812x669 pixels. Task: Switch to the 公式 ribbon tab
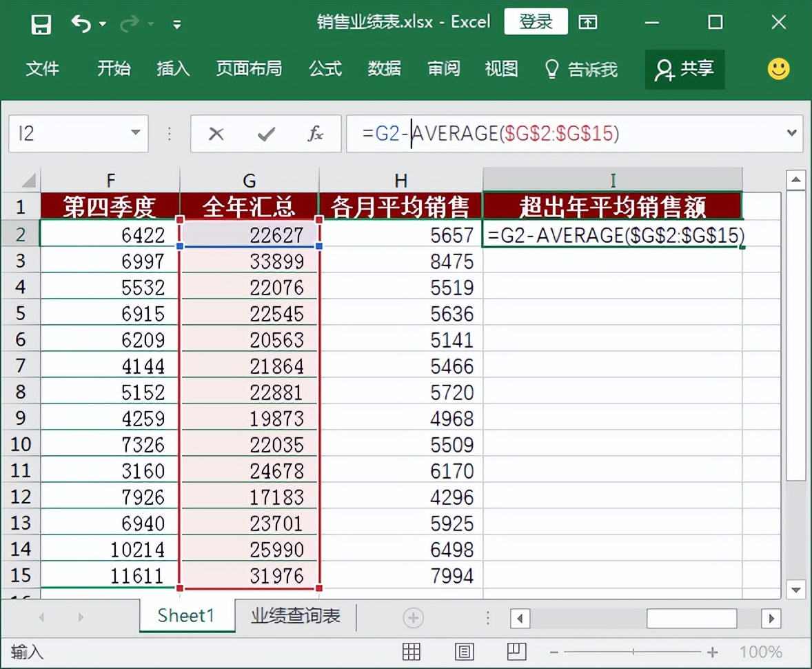[325, 69]
